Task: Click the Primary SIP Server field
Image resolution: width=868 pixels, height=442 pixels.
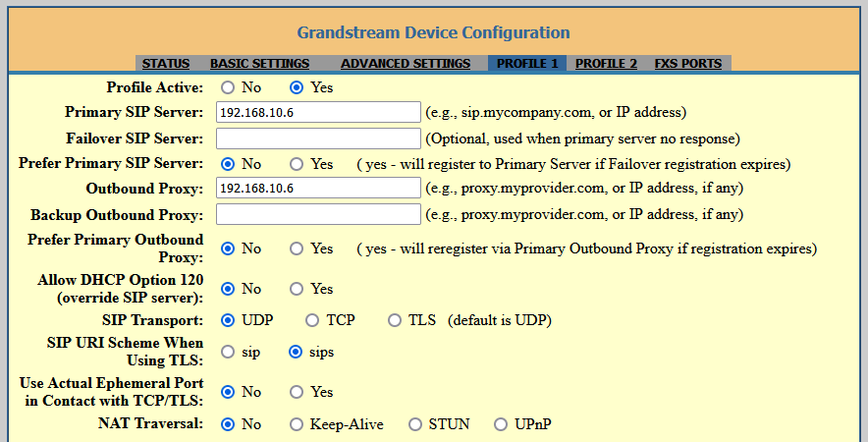Action: coord(317,112)
